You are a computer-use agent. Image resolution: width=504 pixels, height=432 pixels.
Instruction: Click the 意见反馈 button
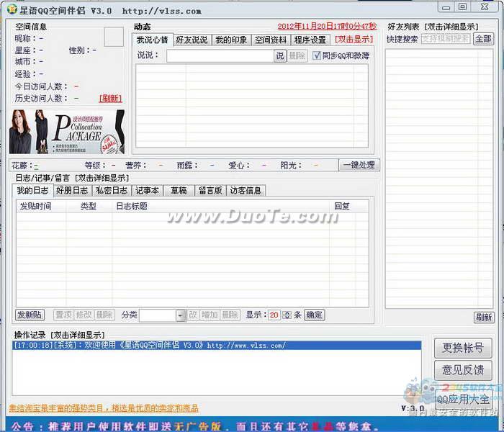[x=463, y=370]
